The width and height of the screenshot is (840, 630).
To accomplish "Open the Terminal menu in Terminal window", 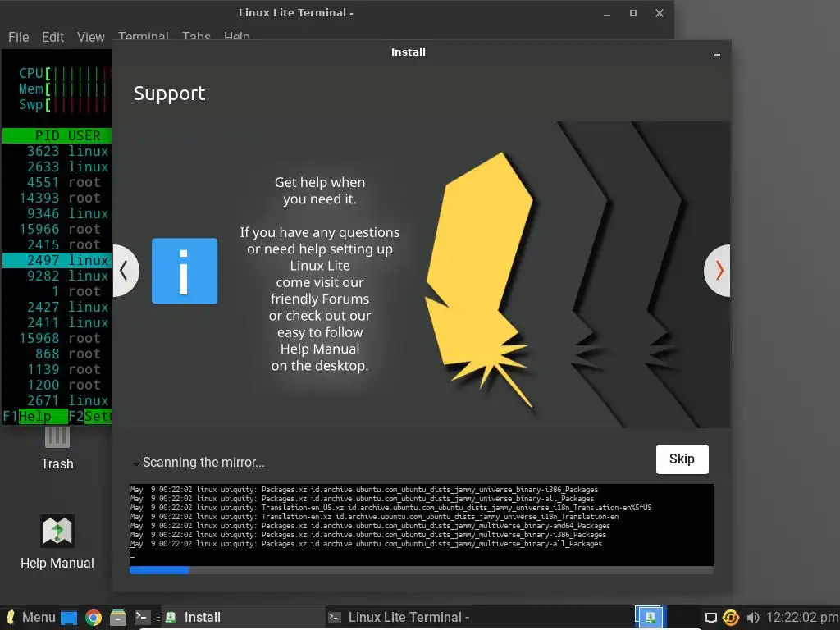I will pos(143,36).
